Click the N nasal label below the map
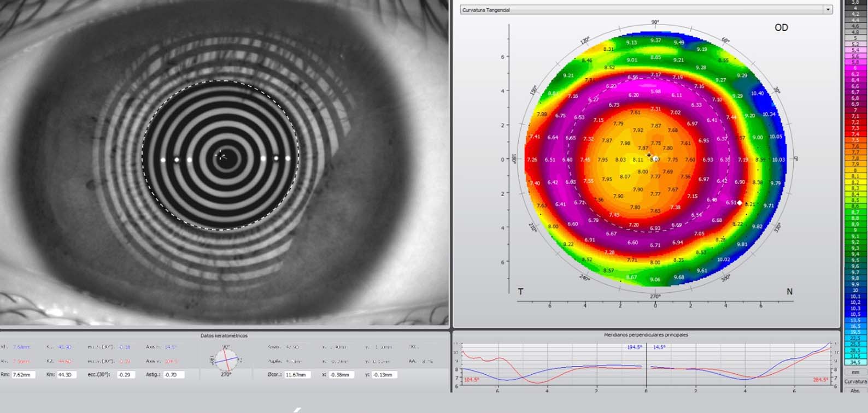The width and height of the screenshot is (868, 413). (x=789, y=292)
